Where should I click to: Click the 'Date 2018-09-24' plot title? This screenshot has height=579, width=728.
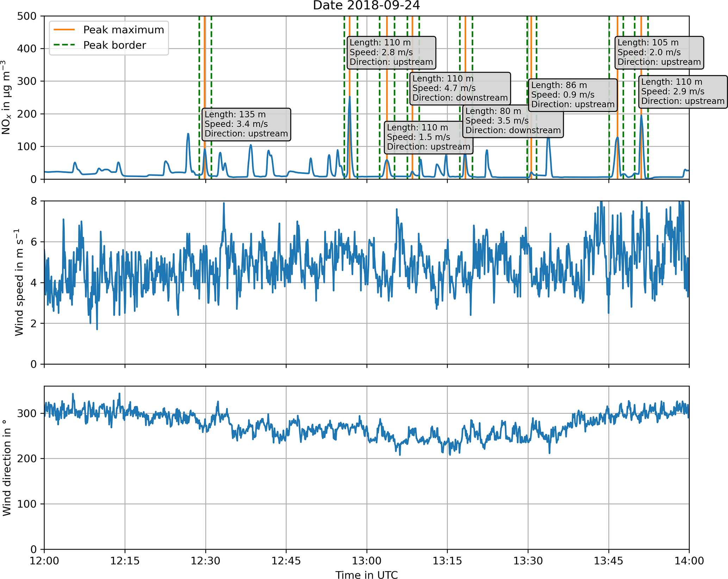click(x=366, y=6)
